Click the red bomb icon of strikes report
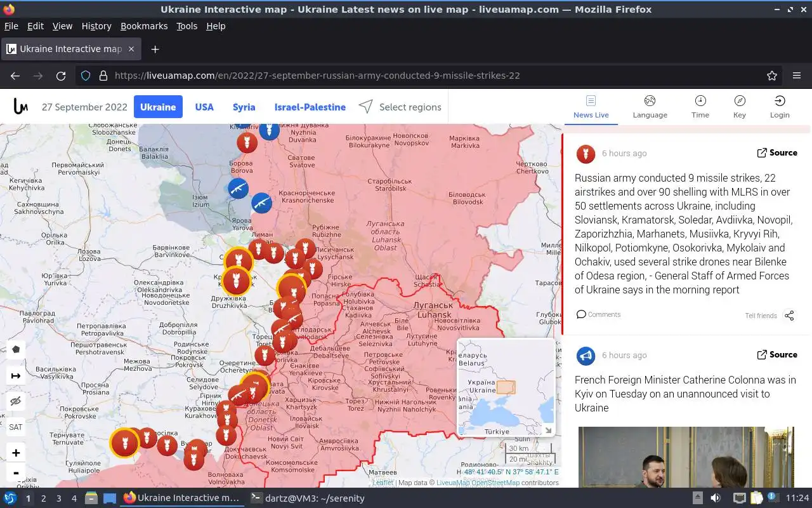 tap(586, 154)
